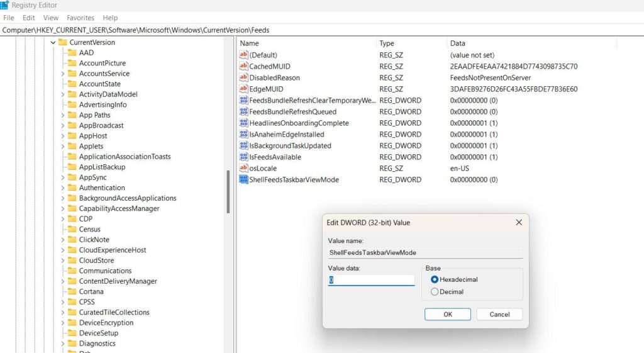Click the CachedMUID string value icon

[244, 67]
